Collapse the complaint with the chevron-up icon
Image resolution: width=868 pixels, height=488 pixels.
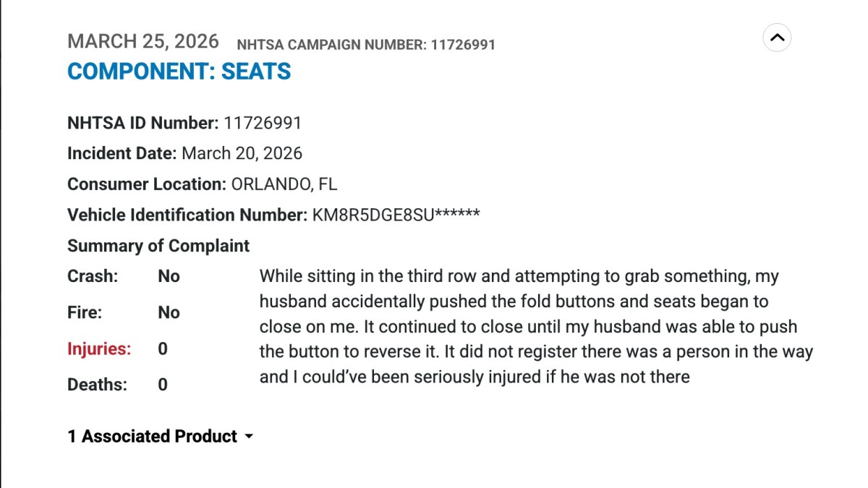click(777, 38)
